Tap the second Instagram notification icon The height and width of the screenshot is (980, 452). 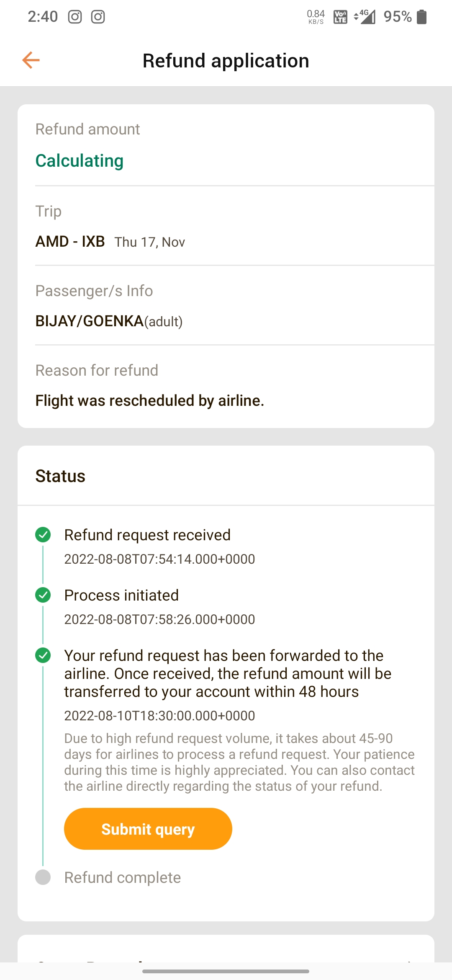(x=98, y=17)
